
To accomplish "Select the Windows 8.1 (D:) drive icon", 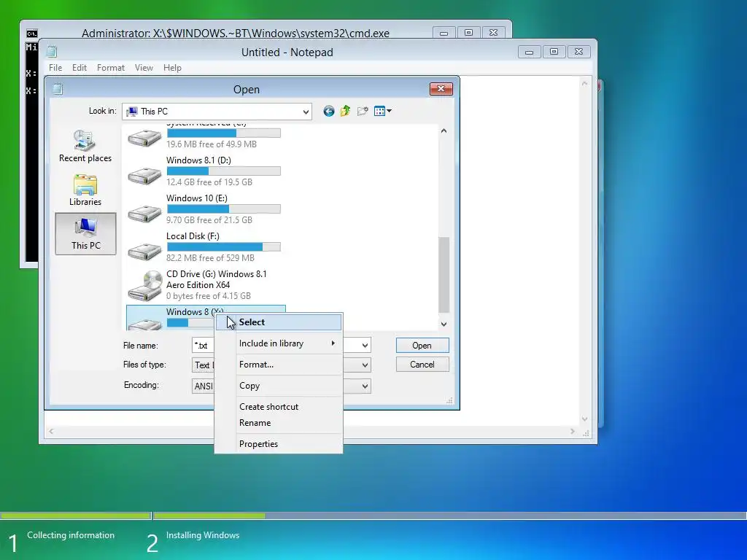I will coord(145,176).
